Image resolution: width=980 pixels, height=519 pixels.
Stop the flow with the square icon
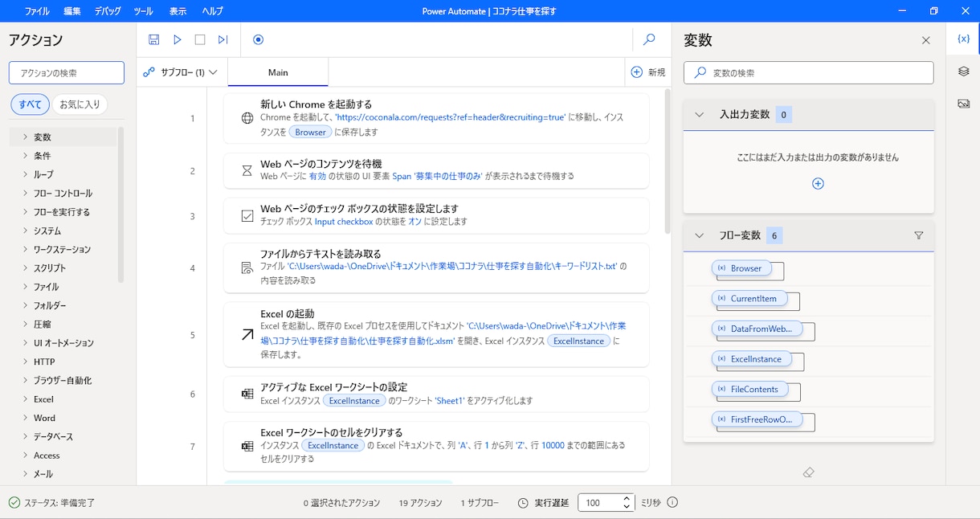(x=200, y=39)
